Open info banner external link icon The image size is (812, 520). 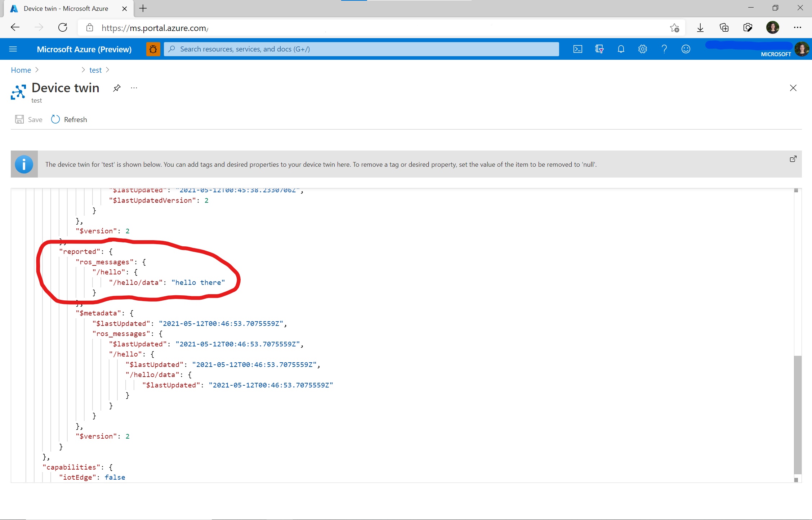tap(793, 159)
